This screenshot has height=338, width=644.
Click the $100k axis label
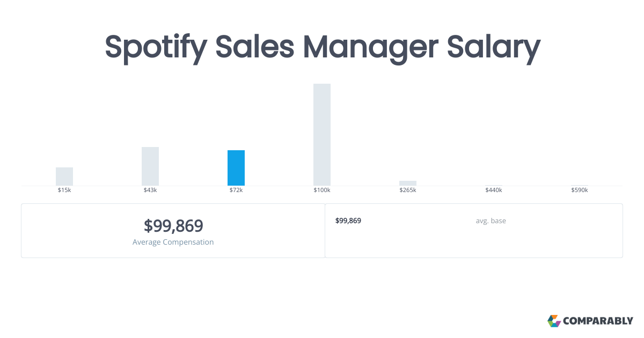click(322, 190)
